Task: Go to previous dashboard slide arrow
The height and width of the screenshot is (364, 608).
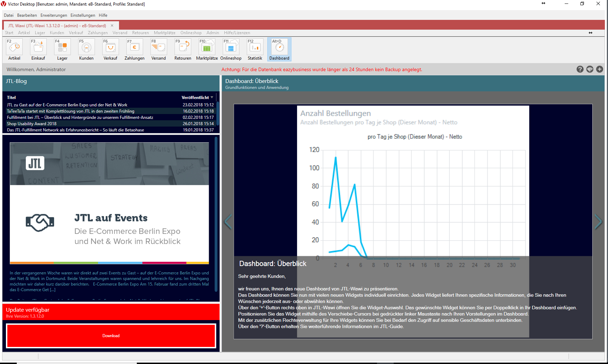Action: [x=228, y=222]
